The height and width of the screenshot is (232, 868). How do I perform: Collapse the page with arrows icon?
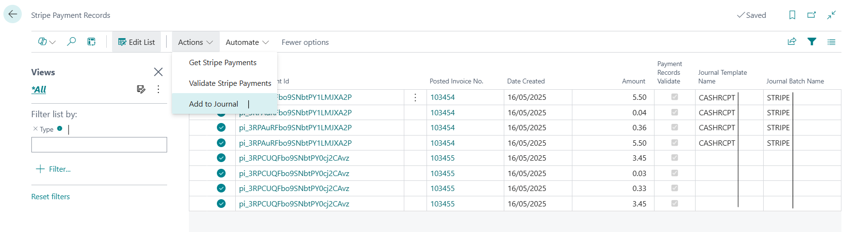tap(831, 15)
